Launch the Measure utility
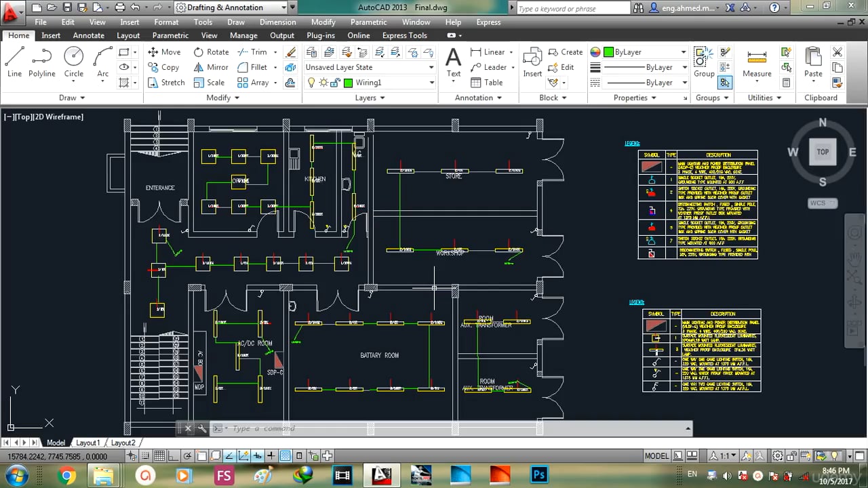The image size is (868, 488). click(x=757, y=62)
